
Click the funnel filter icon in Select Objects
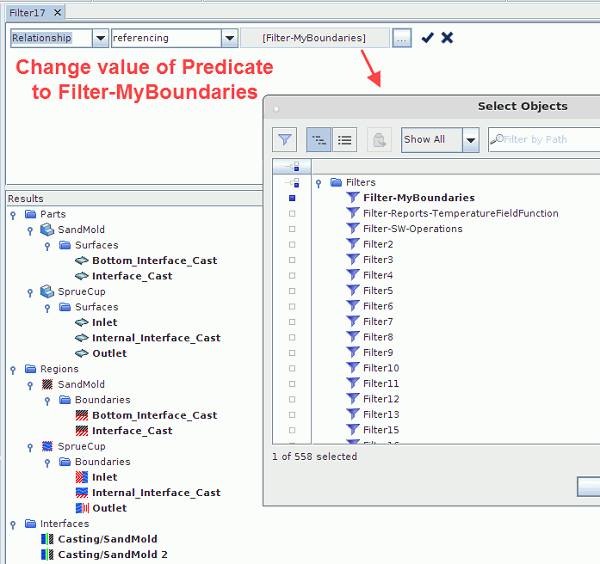point(284,140)
